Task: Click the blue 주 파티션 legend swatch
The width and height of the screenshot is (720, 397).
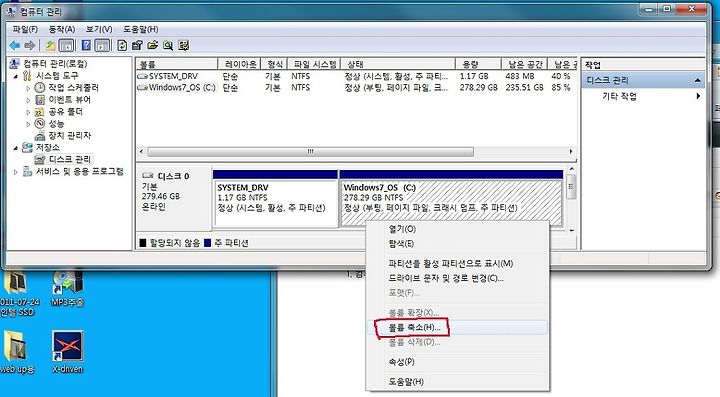Action: (207, 243)
